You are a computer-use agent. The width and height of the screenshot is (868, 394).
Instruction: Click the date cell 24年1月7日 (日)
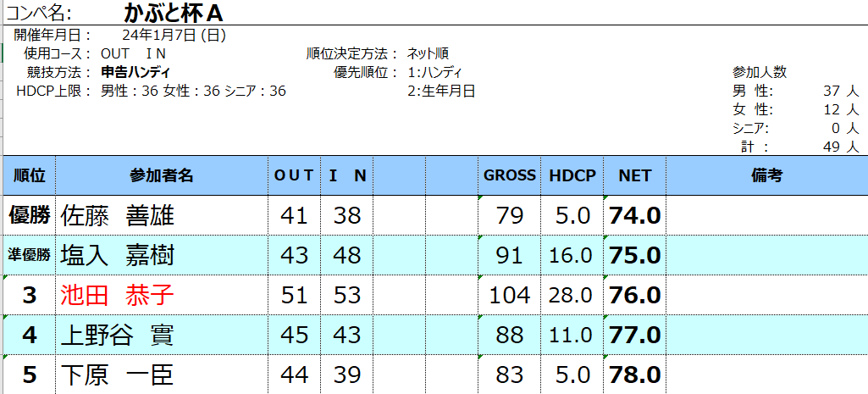[x=174, y=36]
